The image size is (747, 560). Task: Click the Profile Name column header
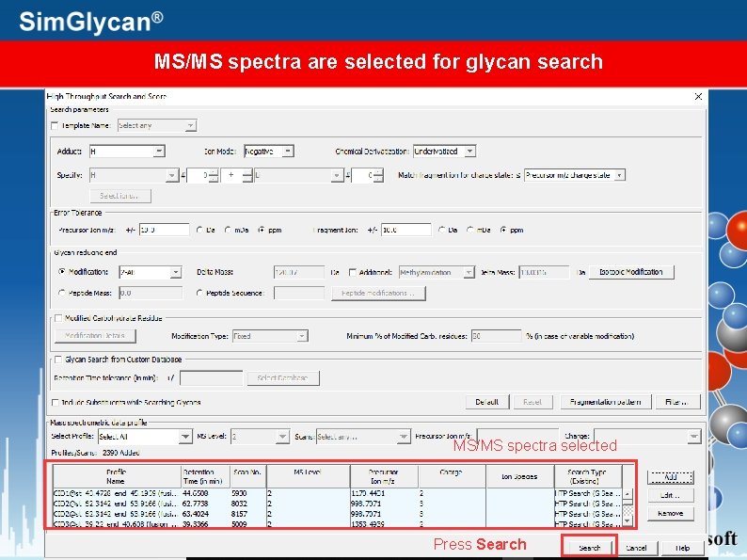117,476
